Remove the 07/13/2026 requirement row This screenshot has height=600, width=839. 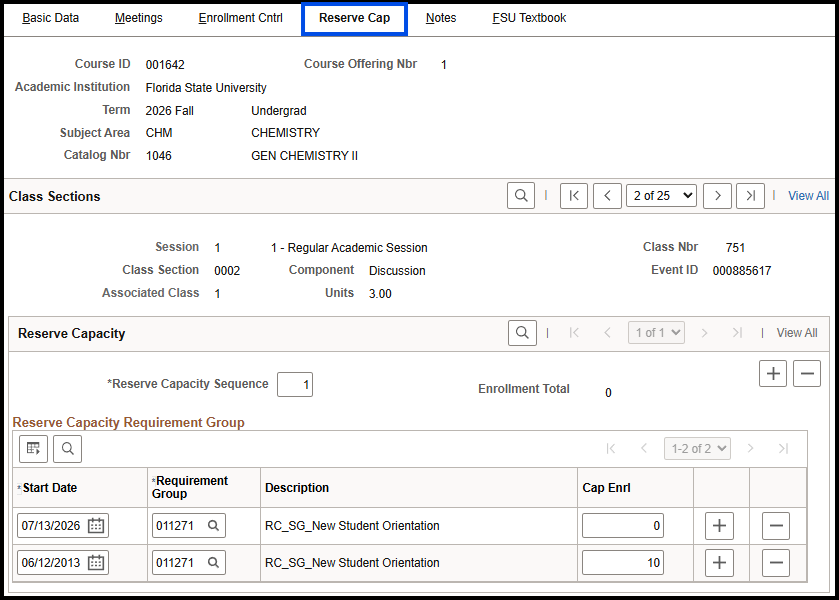click(776, 526)
